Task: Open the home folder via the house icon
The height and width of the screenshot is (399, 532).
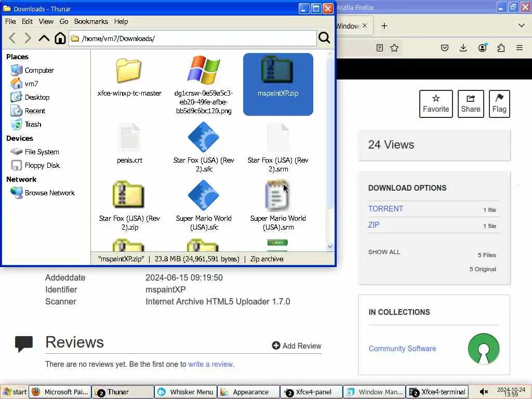Action: point(60,38)
